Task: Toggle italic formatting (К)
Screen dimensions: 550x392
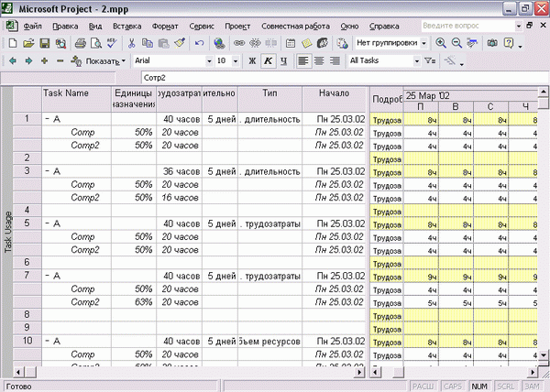Action: pyautogui.click(x=268, y=61)
